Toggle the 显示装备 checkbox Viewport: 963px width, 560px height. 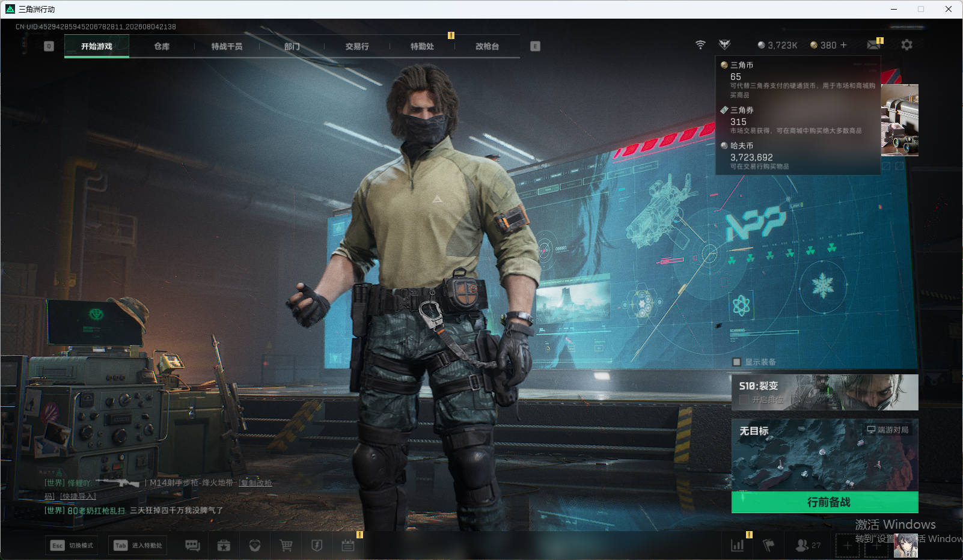pos(736,362)
